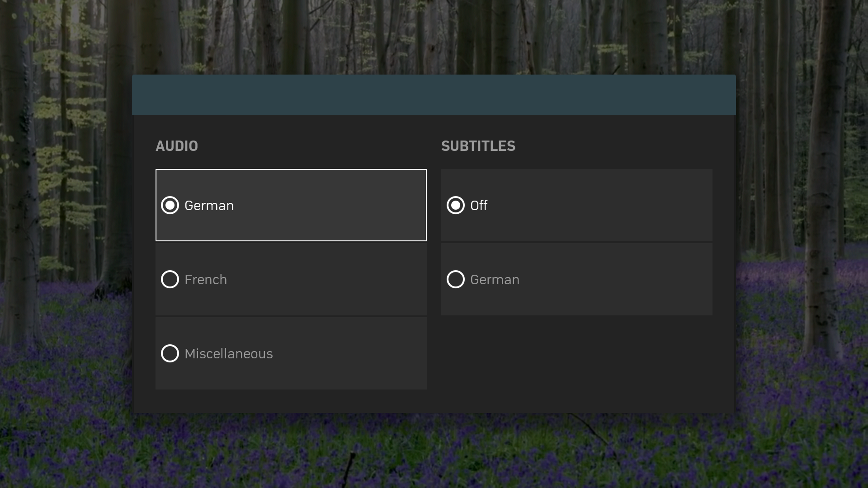Select German audio radio button
The image size is (868, 488).
(291, 205)
